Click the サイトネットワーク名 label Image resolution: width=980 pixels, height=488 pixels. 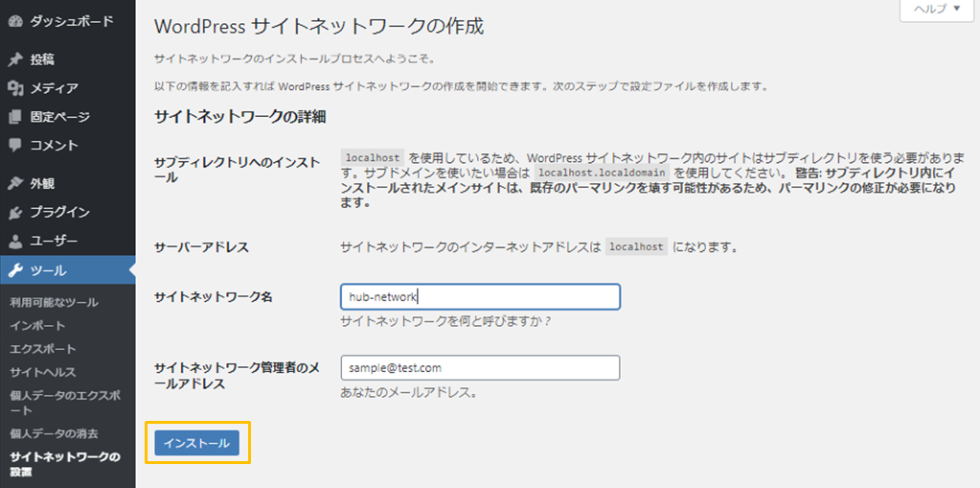213,298
